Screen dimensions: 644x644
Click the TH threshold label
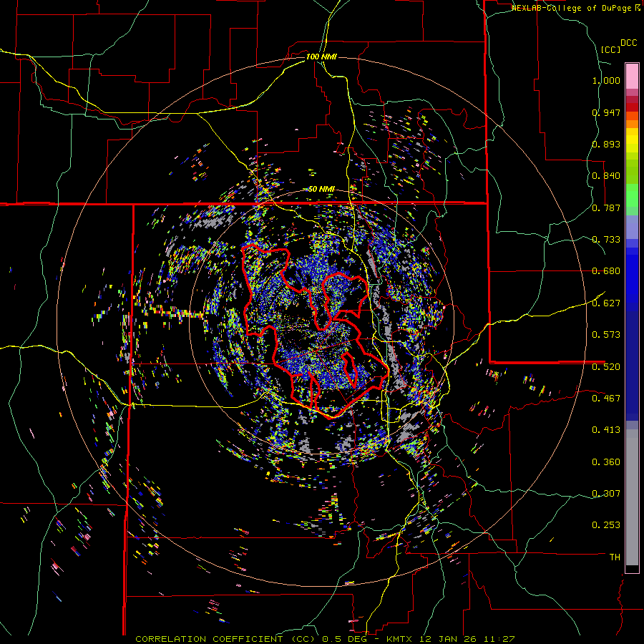point(615,557)
